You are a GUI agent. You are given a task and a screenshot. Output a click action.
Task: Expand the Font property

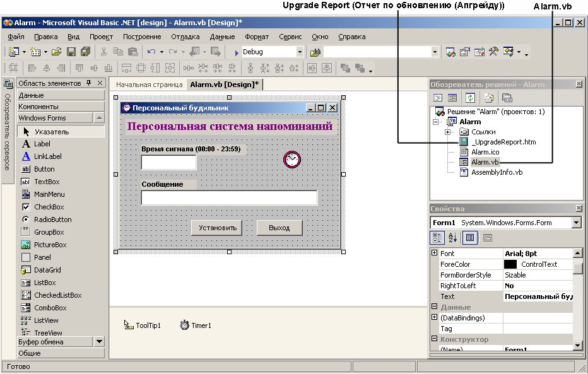(x=434, y=252)
